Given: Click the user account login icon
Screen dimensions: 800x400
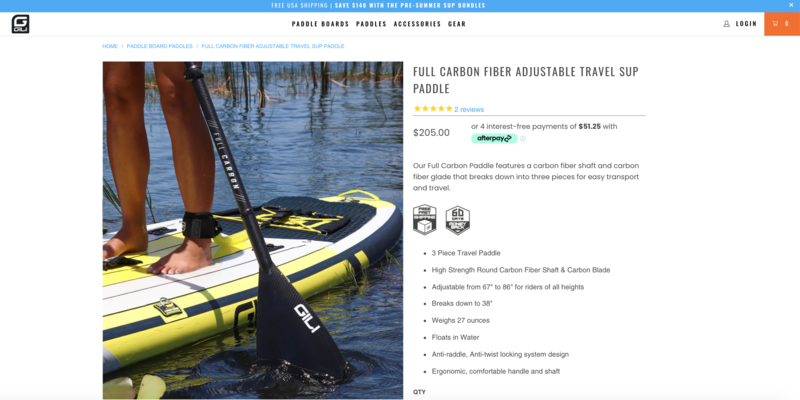Looking at the screenshot, I should click(727, 24).
